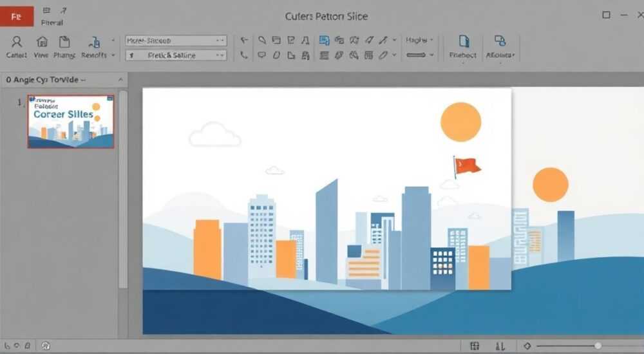Screen dimensions: 644x354
Task: Click the layout box icon beside magnifier
Action: point(276,41)
